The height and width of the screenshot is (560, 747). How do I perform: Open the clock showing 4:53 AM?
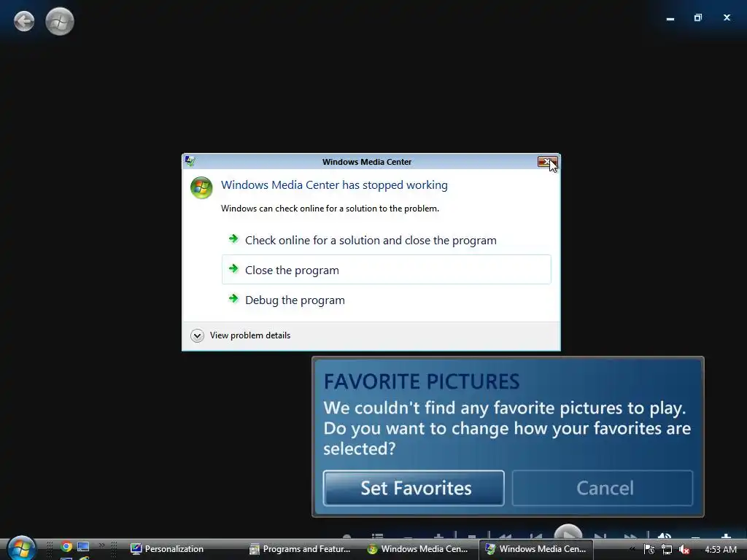pyautogui.click(x=720, y=550)
